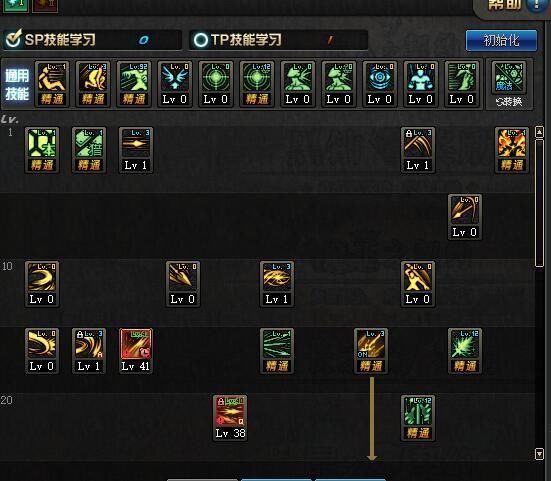Screen dimensions: 551x481
Task: Select the locked Lv 38 red skill icon
Action: pos(230,417)
